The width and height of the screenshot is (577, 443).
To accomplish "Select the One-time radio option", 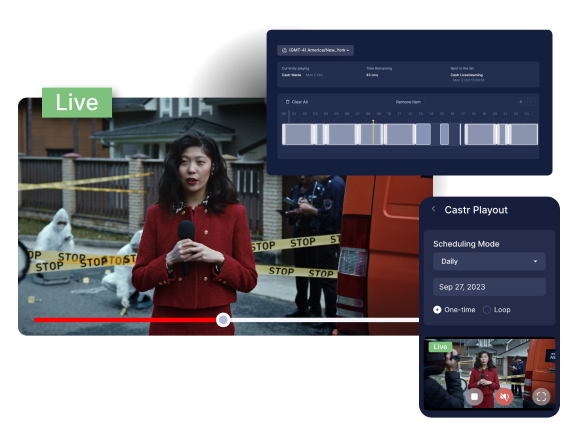I will click(437, 310).
